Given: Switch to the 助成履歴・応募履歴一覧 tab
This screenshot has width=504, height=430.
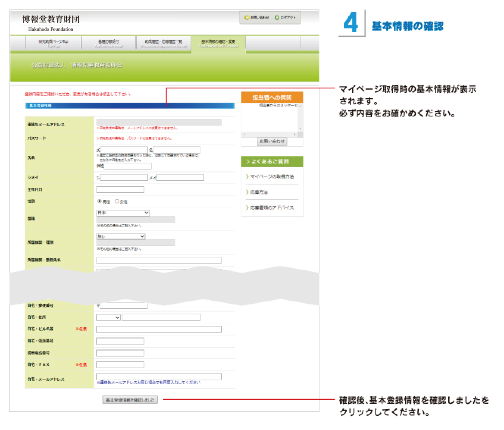Looking at the screenshot, I should (x=163, y=43).
